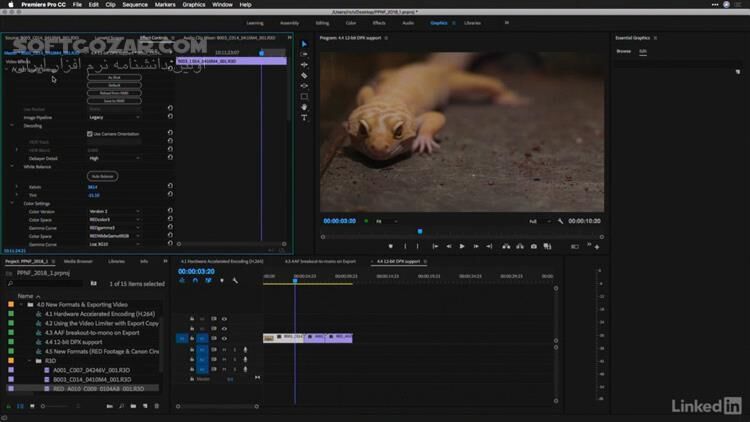Export frame with camera icon
The width and height of the screenshot is (750, 422).
pos(534,246)
